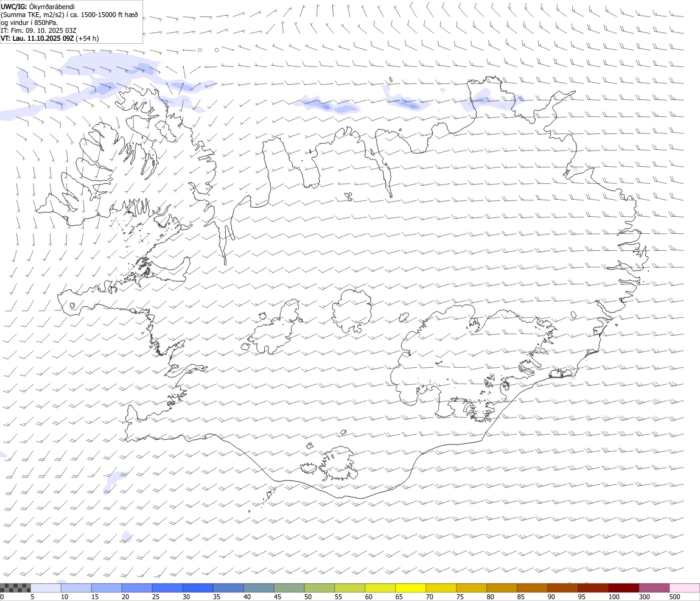Click the legend scale label "75"
This screenshot has height=601, width=700.
pos(460,597)
